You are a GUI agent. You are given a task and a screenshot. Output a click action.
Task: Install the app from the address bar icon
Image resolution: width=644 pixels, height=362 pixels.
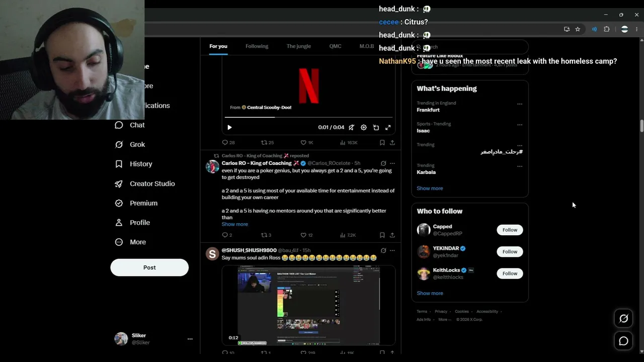[x=567, y=29]
